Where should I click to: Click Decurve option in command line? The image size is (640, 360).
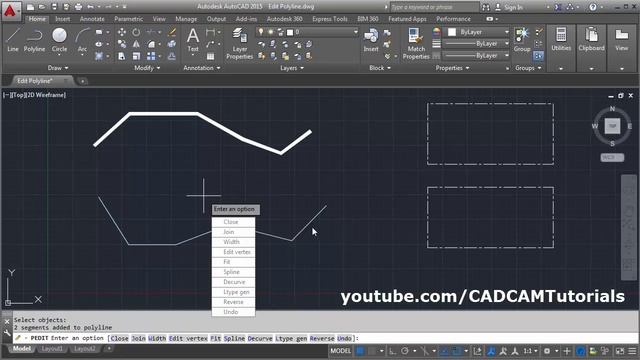coord(260,338)
